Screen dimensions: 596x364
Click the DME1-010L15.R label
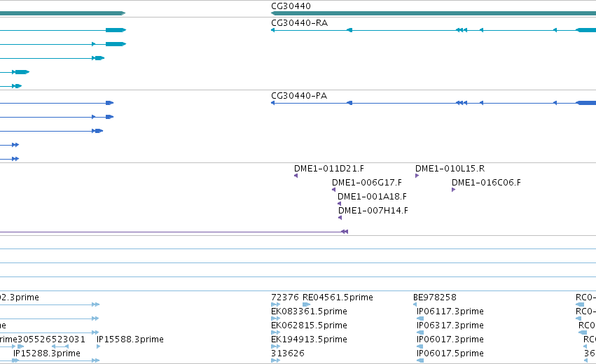click(450, 168)
